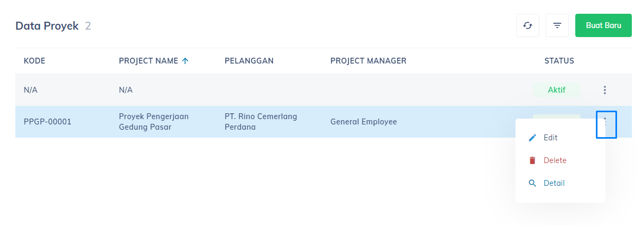Screen dimensions: 644x225
Task: Select the PPGP-00001 code cell
Action: (48, 122)
